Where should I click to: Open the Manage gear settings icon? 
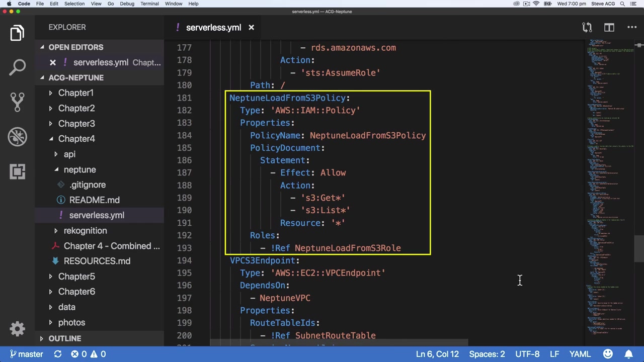17,329
